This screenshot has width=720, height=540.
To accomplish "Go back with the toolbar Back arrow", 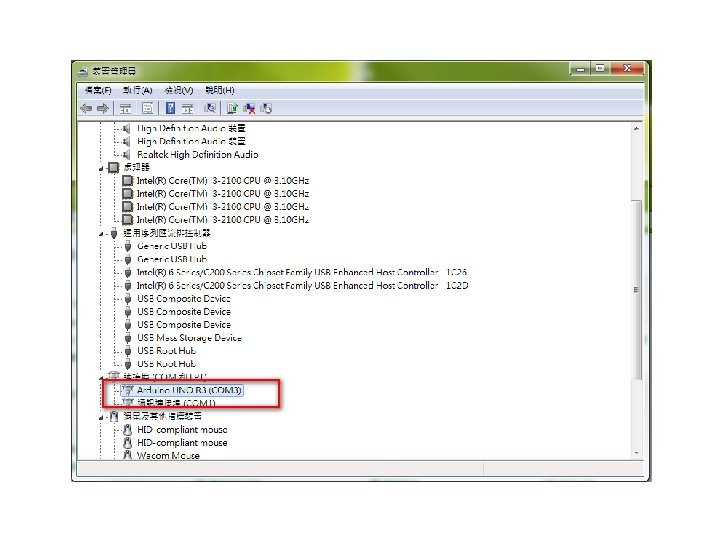I will 86,108.
